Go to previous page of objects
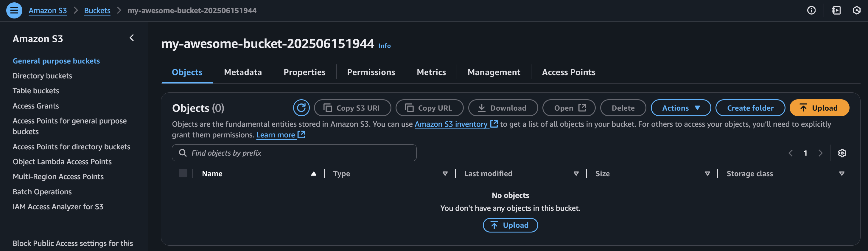This screenshot has height=251, width=868. pyautogui.click(x=791, y=153)
